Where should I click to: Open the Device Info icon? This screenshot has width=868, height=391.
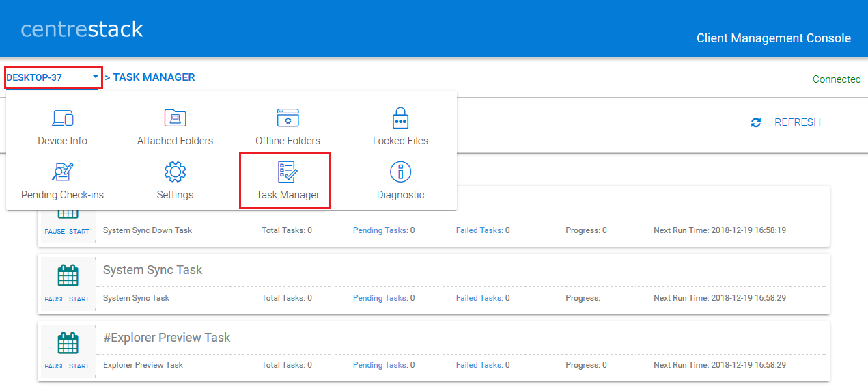[x=63, y=118]
